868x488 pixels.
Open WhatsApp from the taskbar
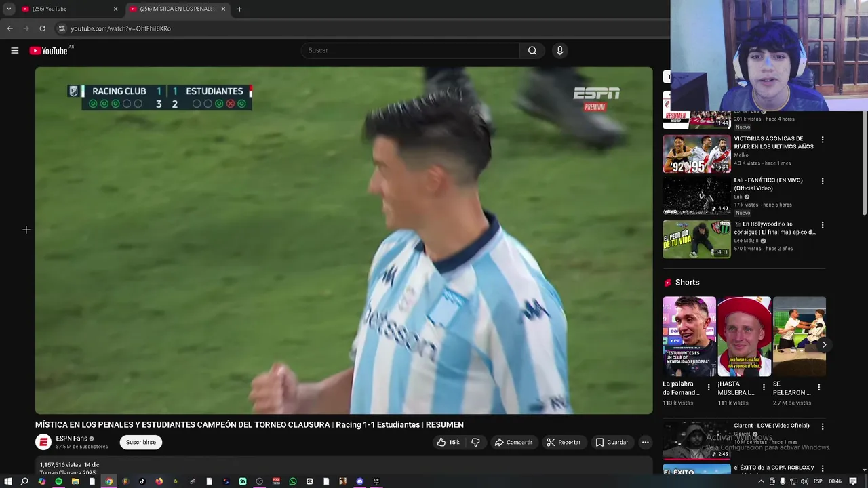(x=293, y=481)
